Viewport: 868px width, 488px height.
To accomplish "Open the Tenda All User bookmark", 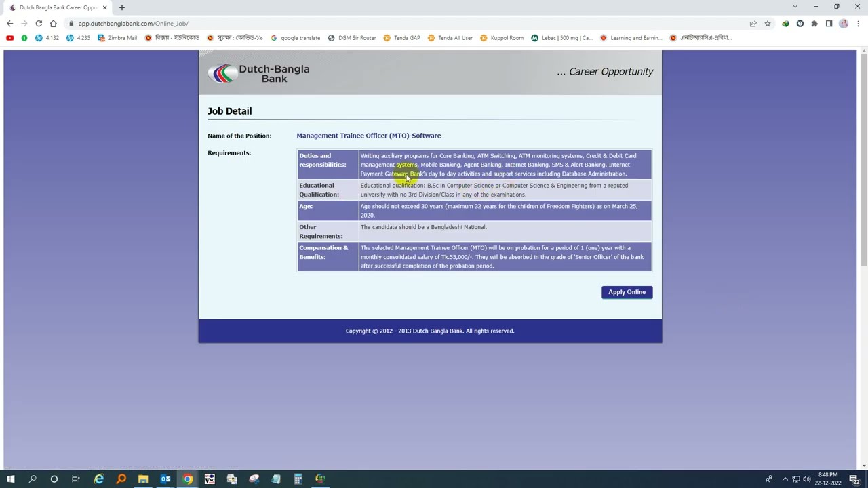I will [450, 38].
